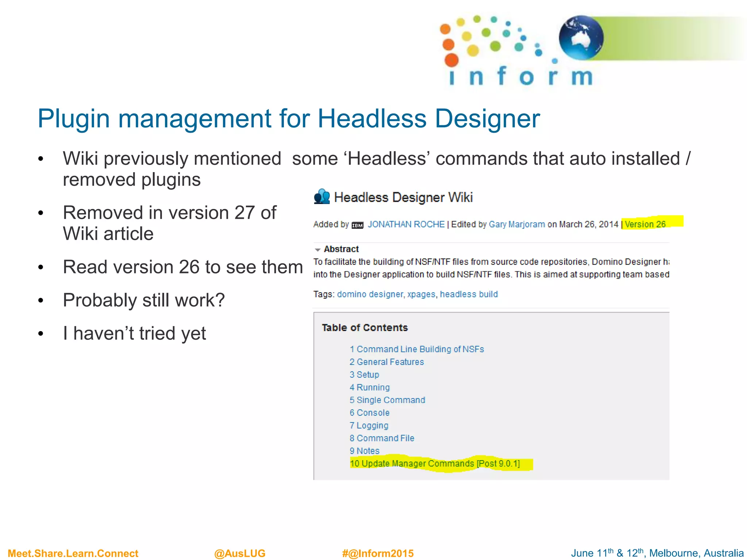
Task: Jump to General Features section
Action: [387, 362]
